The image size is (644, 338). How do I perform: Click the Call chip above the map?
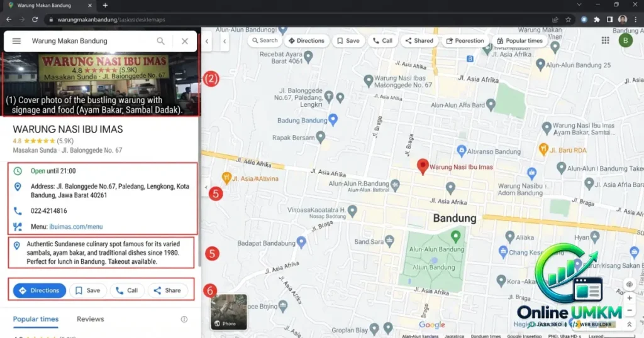(x=382, y=41)
